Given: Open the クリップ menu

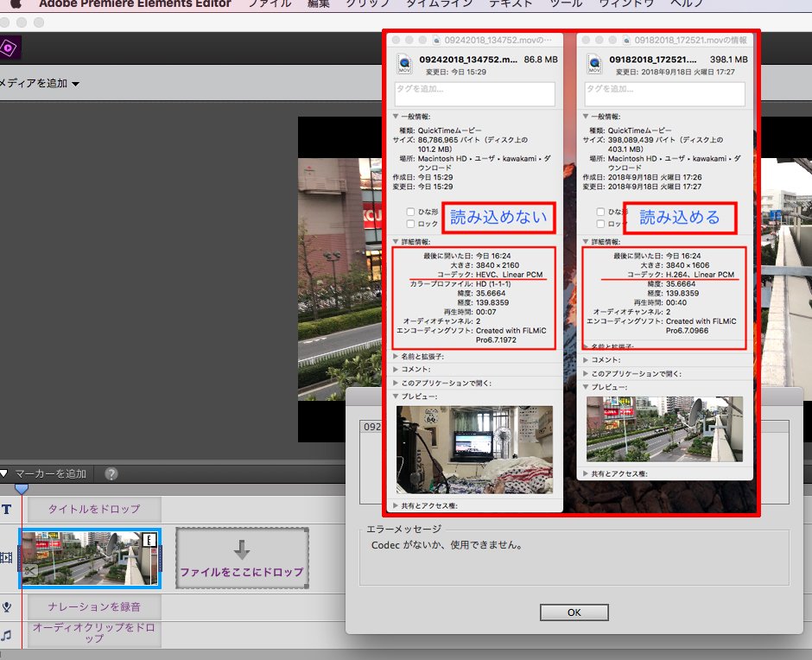Looking at the screenshot, I should coord(367,3).
